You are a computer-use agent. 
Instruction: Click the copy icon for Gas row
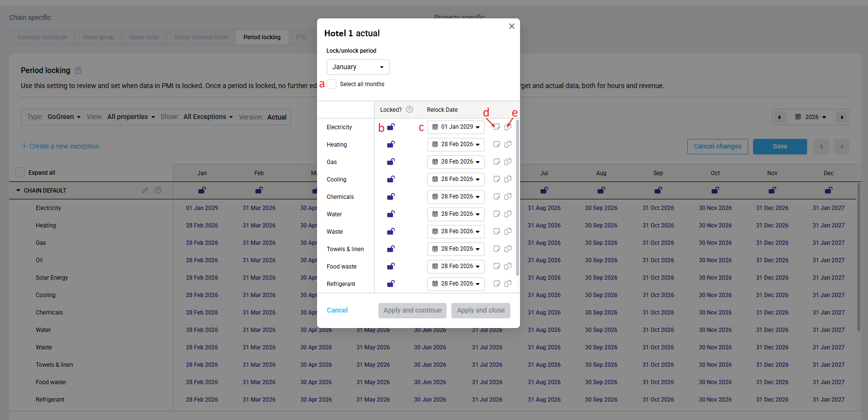click(x=508, y=162)
